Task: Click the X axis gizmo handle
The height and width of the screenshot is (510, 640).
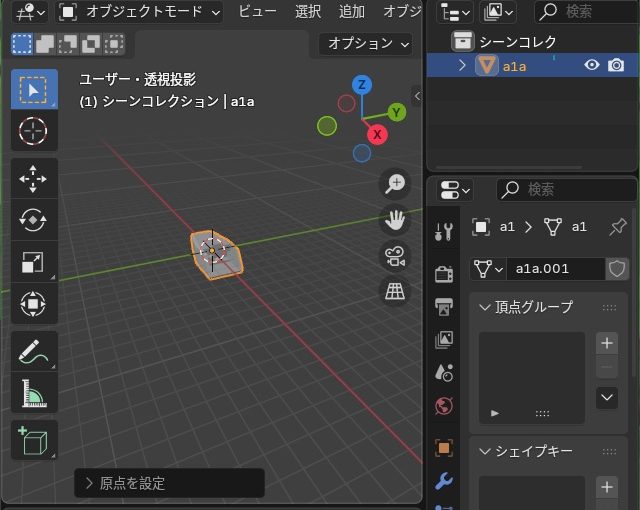Action: click(x=377, y=134)
